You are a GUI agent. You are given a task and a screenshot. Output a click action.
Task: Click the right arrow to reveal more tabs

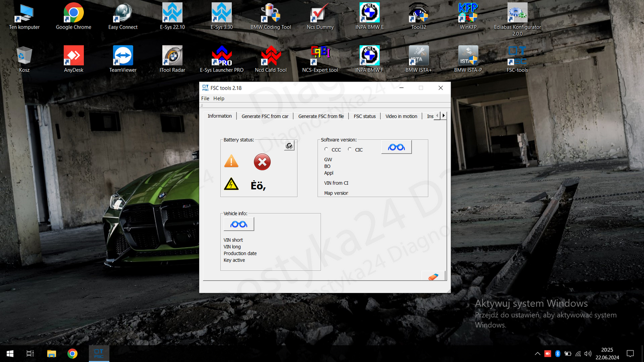pos(443,115)
